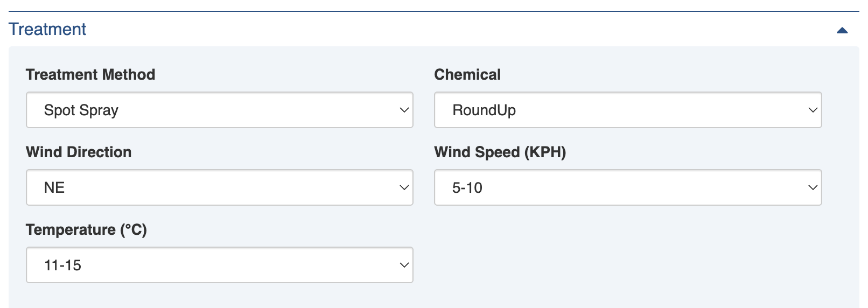Image resolution: width=868 pixels, height=308 pixels.
Task: Click the selected wind direction NE
Action: [54, 188]
